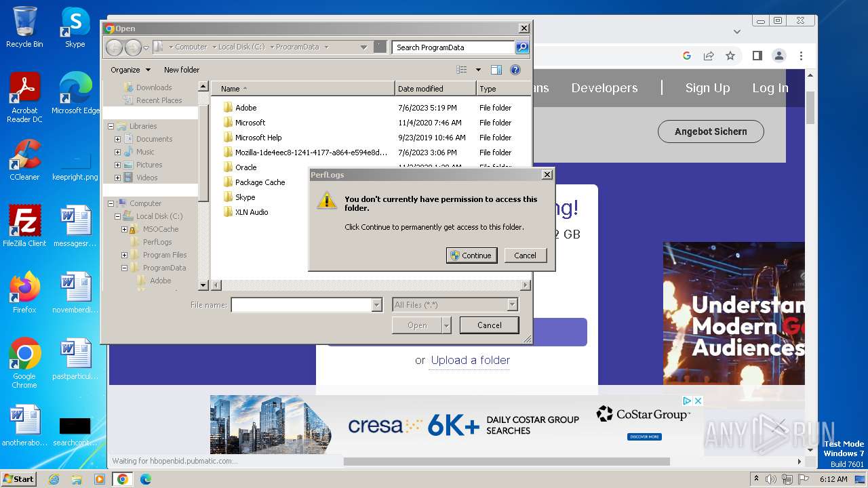Open recent locations dropdown beside Forward arrow
868x488 pixels.
tap(146, 48)
